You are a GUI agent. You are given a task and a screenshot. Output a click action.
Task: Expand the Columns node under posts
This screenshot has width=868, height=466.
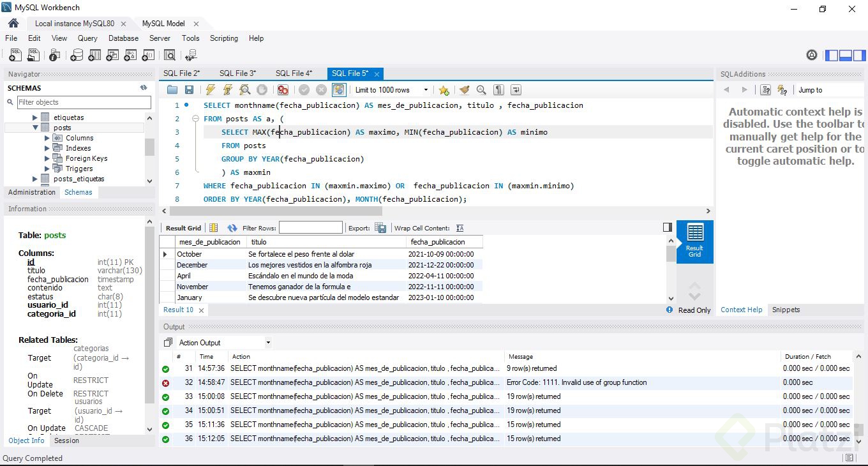(47, 138)
